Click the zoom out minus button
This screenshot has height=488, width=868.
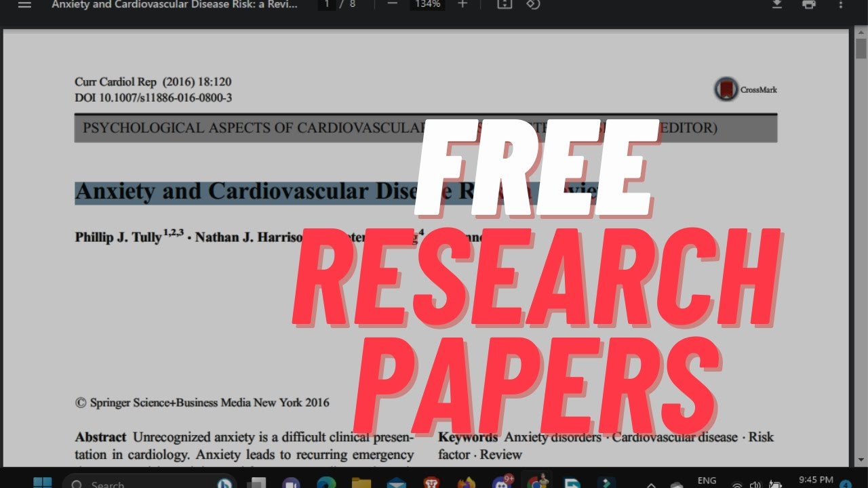(392, 4)
